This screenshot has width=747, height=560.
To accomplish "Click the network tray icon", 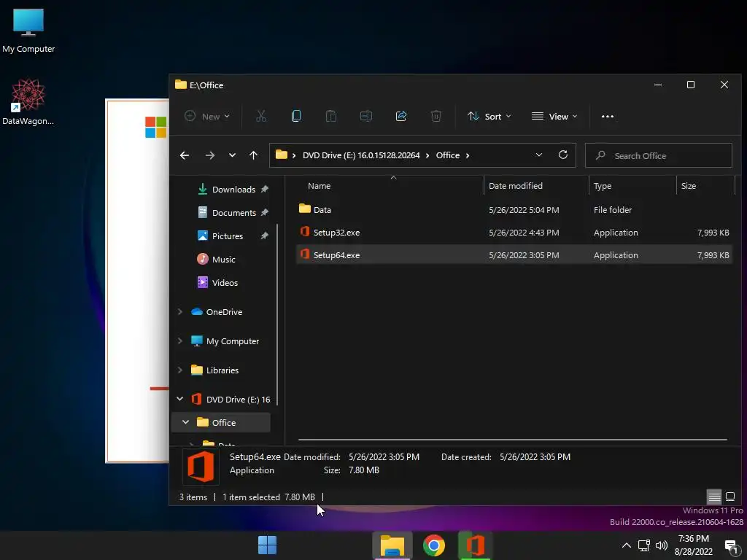I will coord(644,545).
